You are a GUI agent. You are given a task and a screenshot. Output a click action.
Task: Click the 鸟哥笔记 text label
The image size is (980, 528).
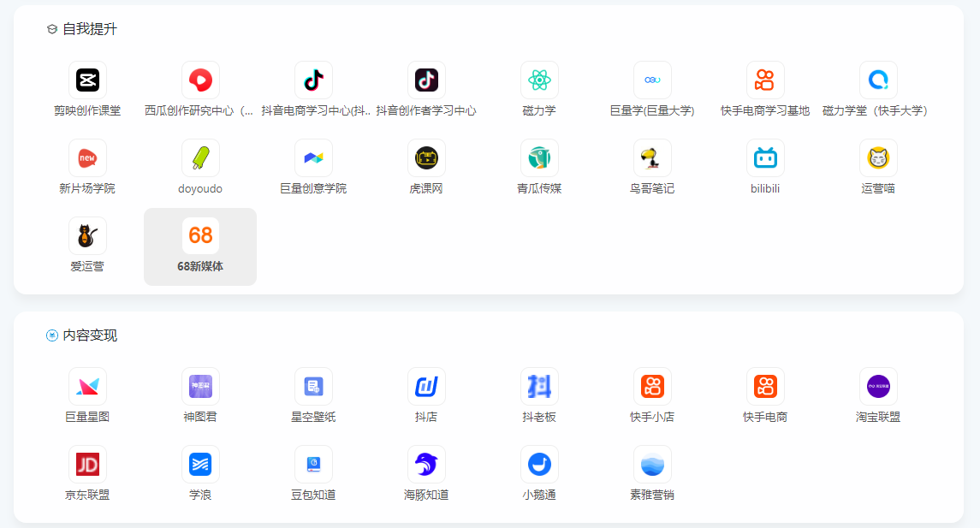pyautogui.click(x=652, y=189)
